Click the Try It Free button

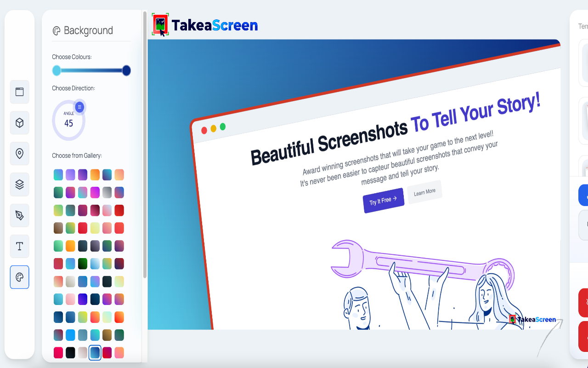pyautogui.click(x=384, y=201)
